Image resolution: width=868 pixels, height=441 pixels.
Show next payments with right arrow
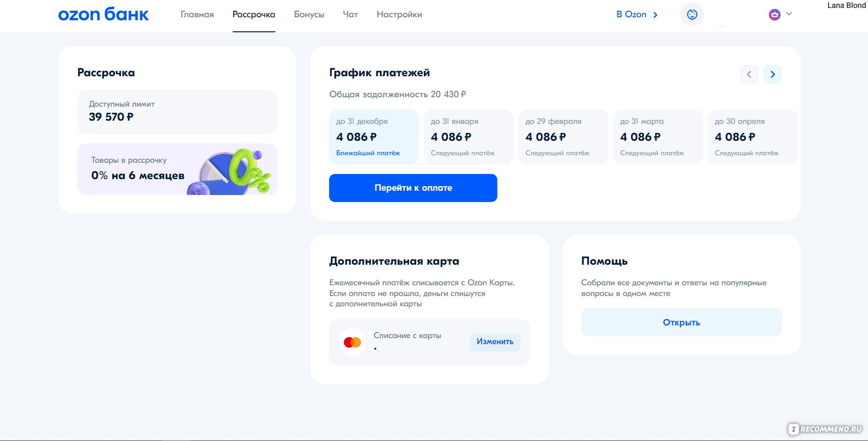point(773,74)
